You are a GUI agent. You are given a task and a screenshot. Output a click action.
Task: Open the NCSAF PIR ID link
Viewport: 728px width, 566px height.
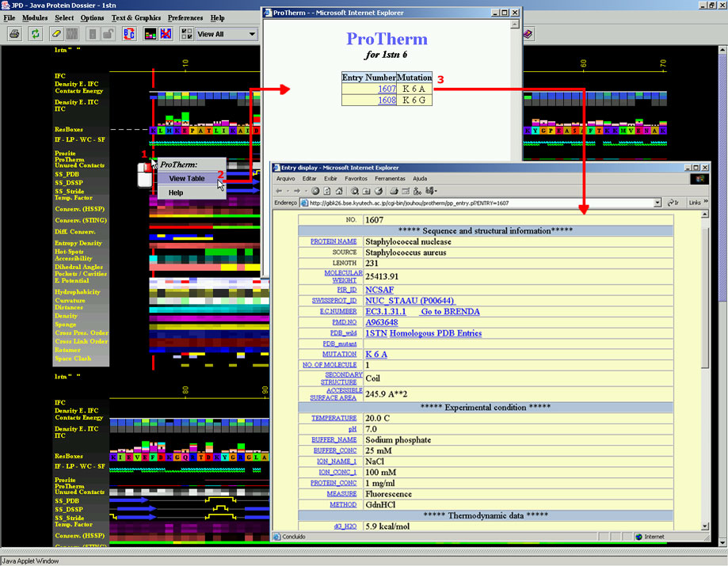pos(379,290)
